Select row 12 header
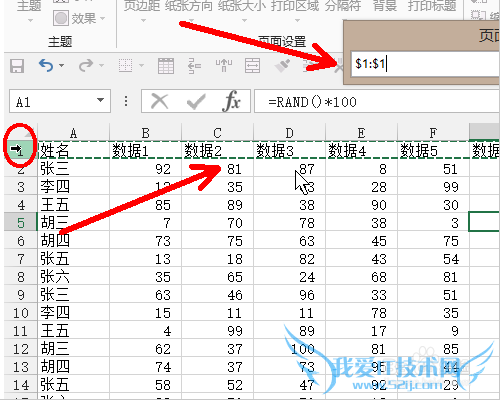Viewport: 500px width, 400px height. pos(21,348)
